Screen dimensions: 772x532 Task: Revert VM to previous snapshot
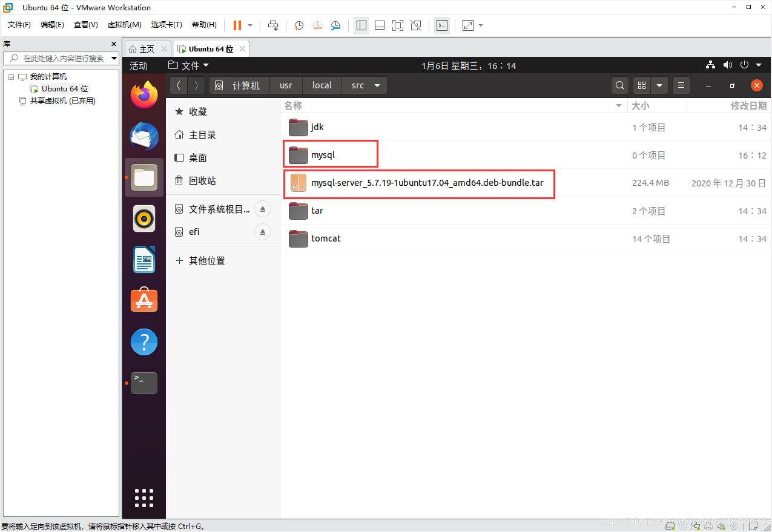(x=317, y=25)
